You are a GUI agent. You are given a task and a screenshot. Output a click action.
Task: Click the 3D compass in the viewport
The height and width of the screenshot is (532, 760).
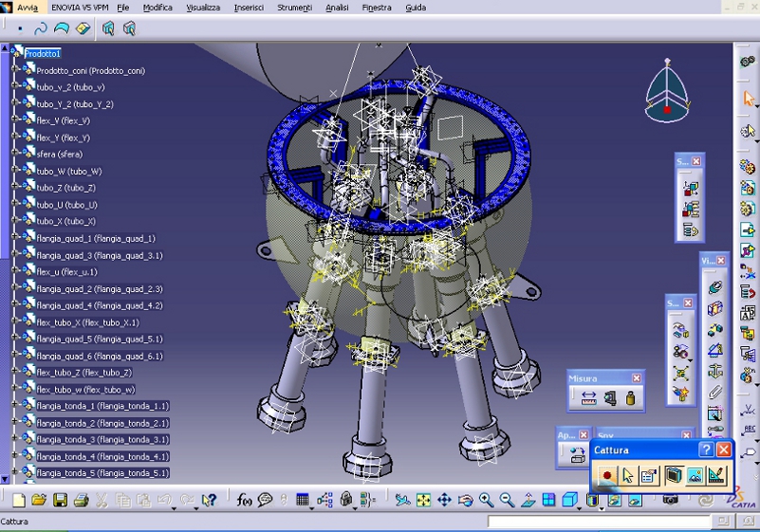coord(667,92)
